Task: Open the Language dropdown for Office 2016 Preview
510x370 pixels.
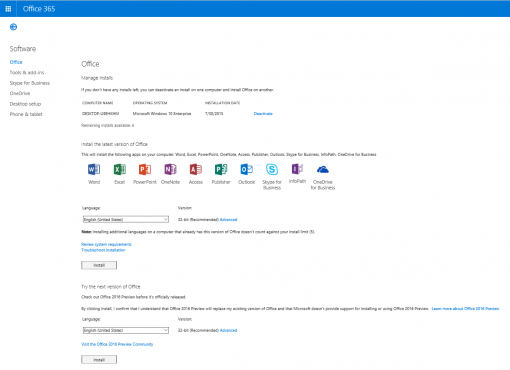Action: point(126,330)
